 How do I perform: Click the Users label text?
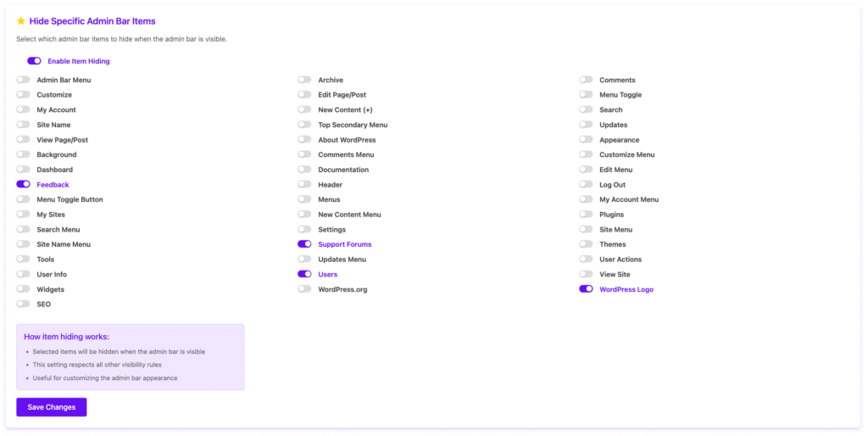coord(328,274)
